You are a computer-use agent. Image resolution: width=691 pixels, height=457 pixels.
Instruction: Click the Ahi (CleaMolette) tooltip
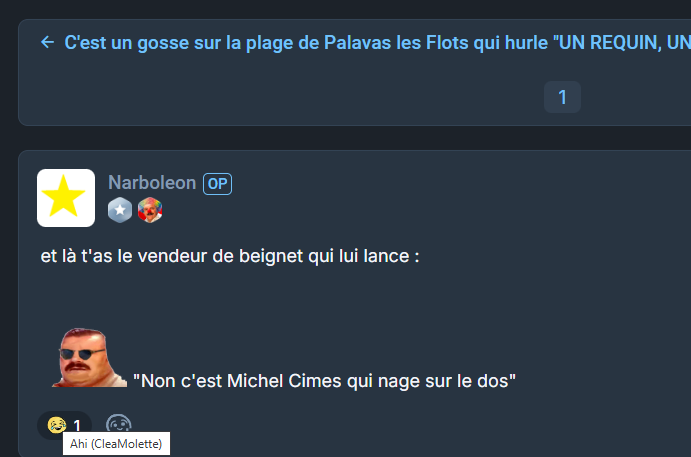[x=116, y=444]
